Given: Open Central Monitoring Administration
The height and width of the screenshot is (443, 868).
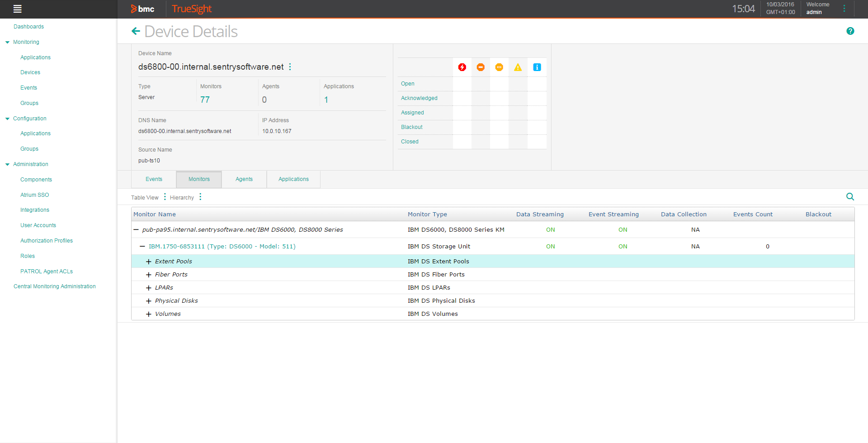Looking at the screenshot, I should point(55,286).
